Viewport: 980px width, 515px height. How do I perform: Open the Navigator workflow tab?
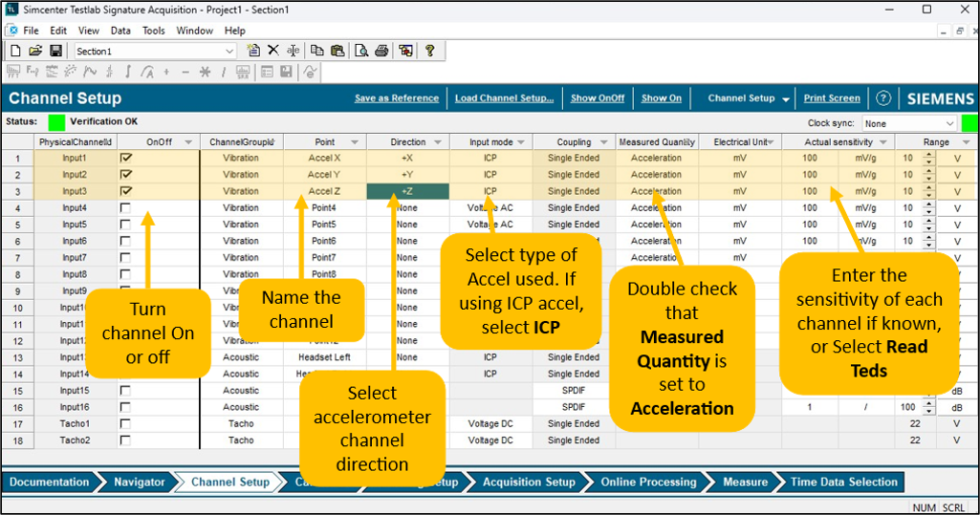[x=139, y=482]
